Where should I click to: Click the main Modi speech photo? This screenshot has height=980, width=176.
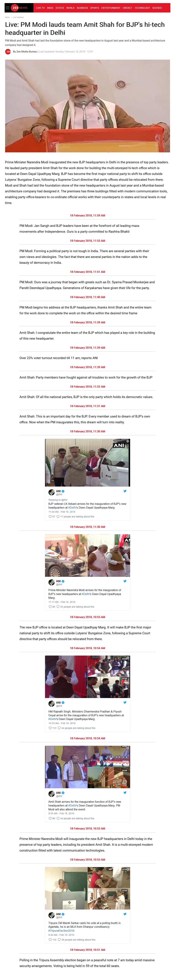[x=87, y=106]
